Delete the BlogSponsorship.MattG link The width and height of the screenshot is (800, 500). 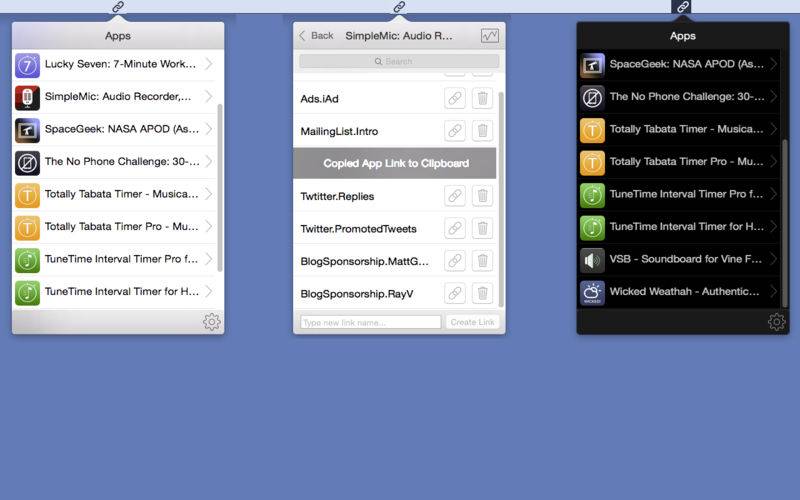coord(482,261)
